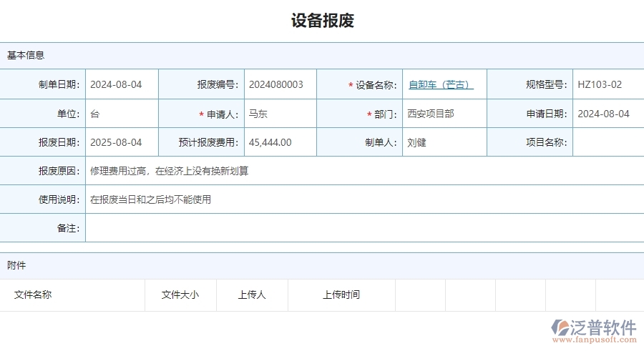Image resolution: width=644 pixels, height=351 pixels.
Task: Select the 制单人 field 刘健
Action: tap(444, 142)
